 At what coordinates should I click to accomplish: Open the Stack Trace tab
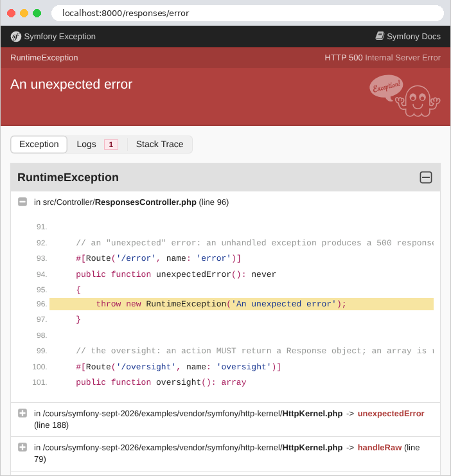point(160,145)
